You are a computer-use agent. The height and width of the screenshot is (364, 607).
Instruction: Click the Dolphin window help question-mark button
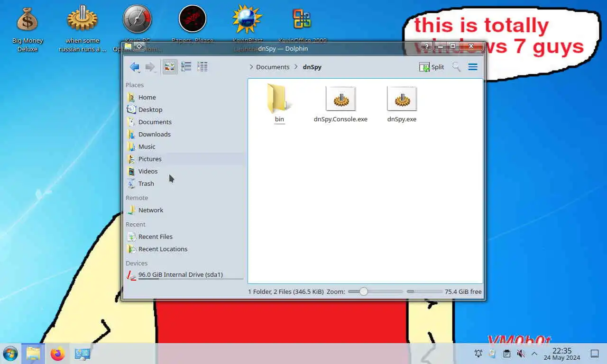426,46
